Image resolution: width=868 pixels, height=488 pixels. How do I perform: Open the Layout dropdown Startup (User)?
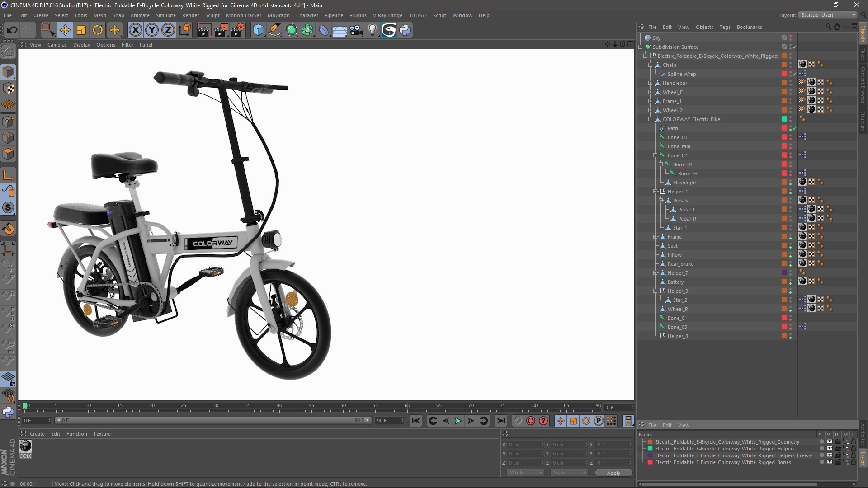pyautogui.click(x=828, y=15)
